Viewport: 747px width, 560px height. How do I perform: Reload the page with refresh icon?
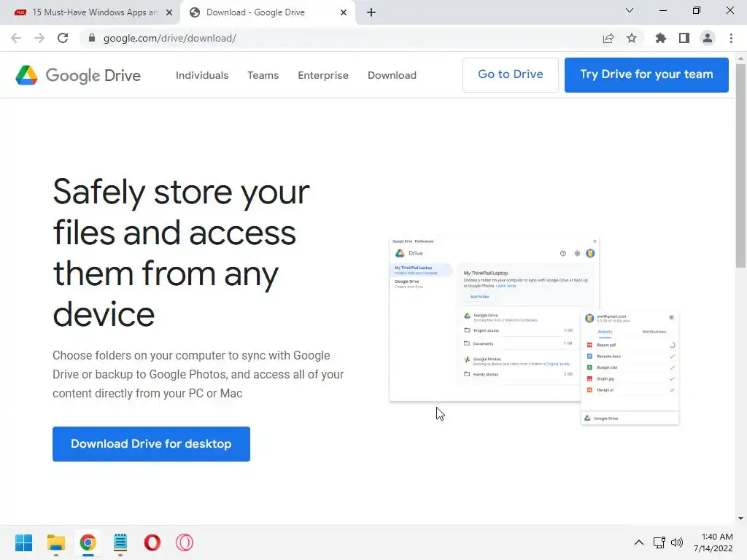tap(63, 38)
